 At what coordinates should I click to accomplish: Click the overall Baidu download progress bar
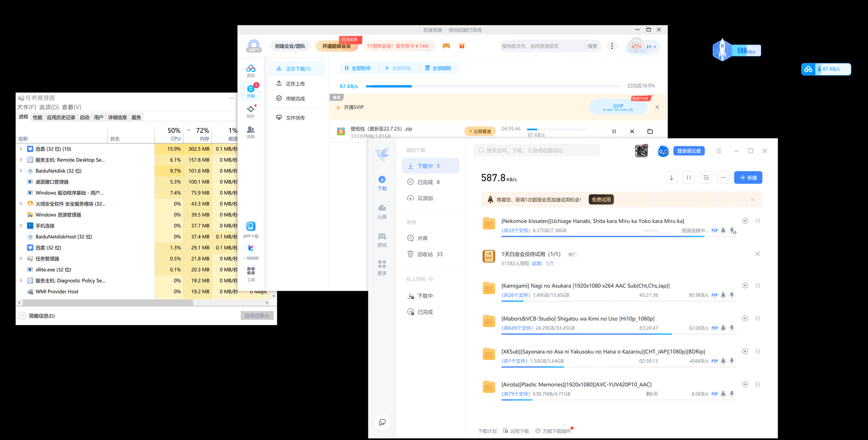(493, 86)
